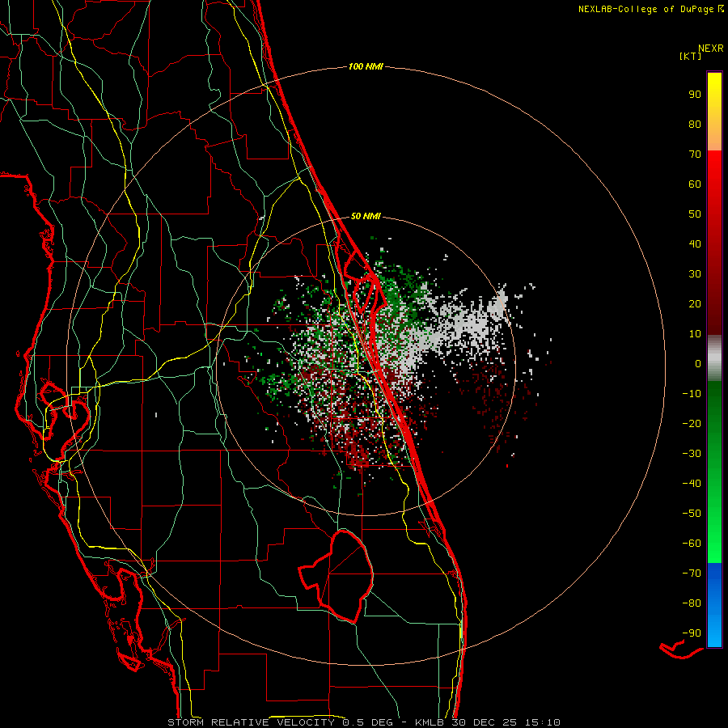Click the -80 value on the velocity scale
Image resolution: width=728 pixels, height=728 pixels.
(692, 603)
